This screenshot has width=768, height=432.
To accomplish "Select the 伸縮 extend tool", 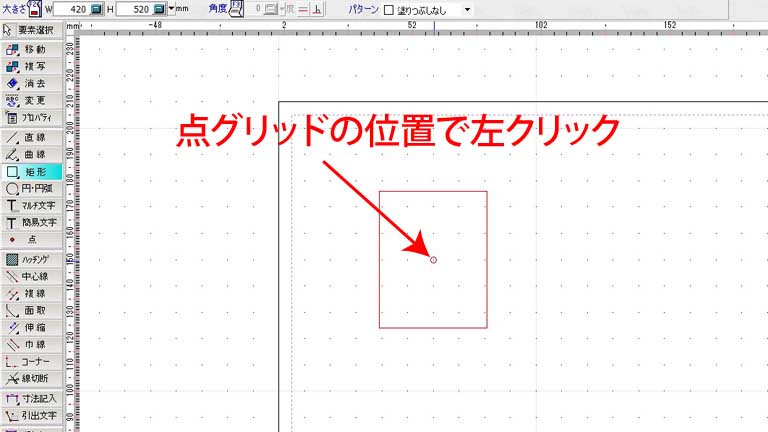I will (x=32, y=328).
